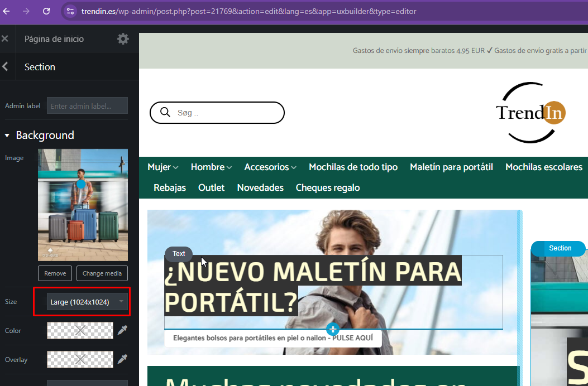Click the search magnifier icon
This screenshot has width=588, height=386.
point(165,113)
